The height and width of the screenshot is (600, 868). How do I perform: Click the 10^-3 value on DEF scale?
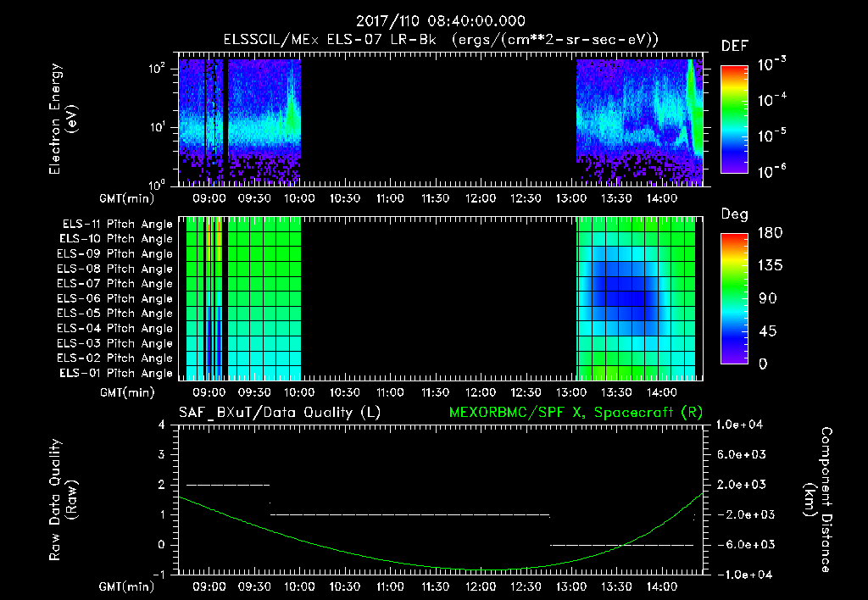771,64
